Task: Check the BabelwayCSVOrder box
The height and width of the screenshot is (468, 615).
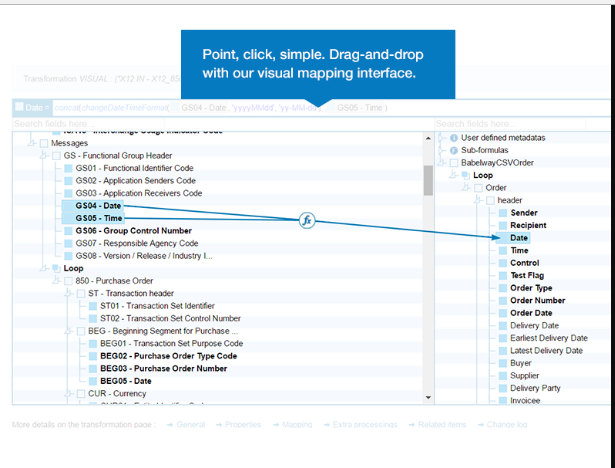Action: pyautogui.click(x=454, y=163)
